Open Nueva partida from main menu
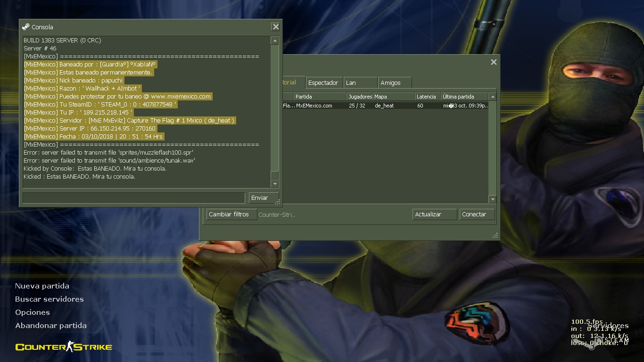Image resolution: width=644 pixels, height=362 pixels. (x=42, y=286)
